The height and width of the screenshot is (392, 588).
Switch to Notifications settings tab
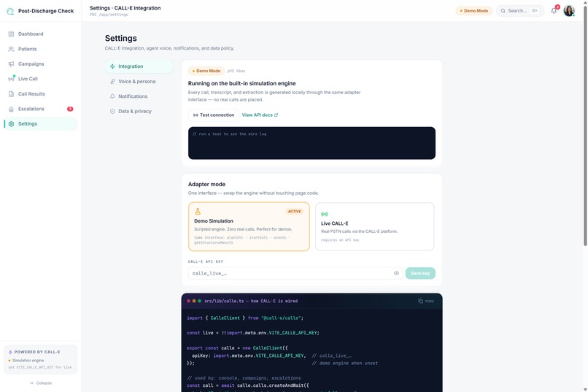click(x=139, y=96)
